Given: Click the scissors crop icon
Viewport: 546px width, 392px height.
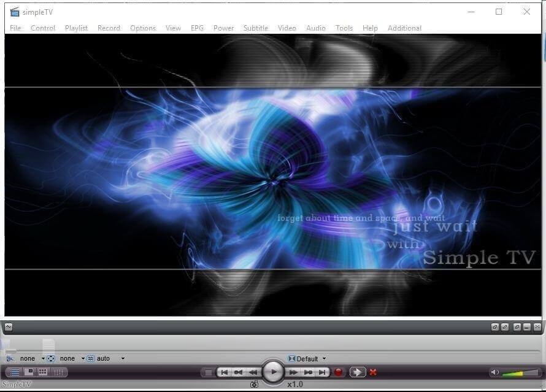Looking at the screenshot, I should pyautogui.click(x=10, y=359).
